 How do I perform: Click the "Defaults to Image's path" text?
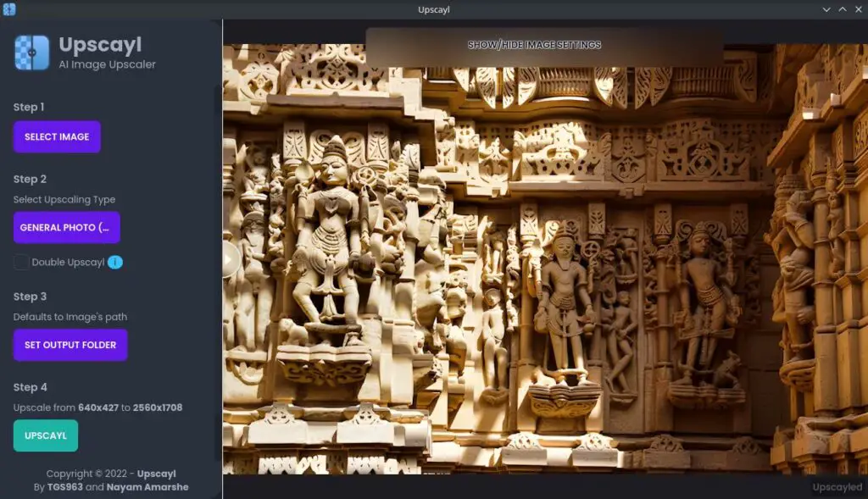70,317
